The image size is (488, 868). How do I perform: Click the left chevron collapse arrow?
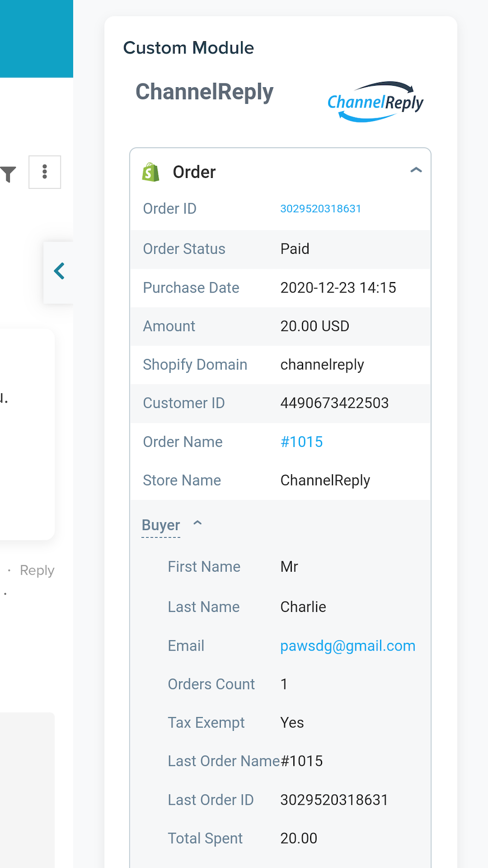(x=59, y=271)
